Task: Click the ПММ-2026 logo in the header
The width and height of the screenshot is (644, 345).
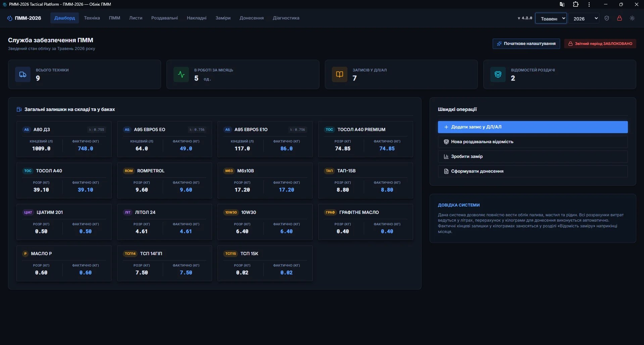Action: pyautogui.click(x=24, y=18)
